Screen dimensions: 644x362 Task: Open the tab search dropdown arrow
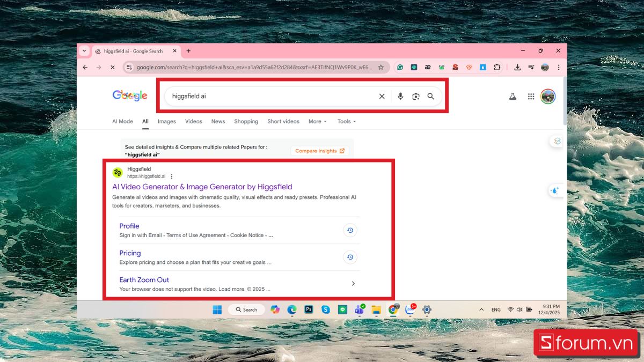point(84,51)
